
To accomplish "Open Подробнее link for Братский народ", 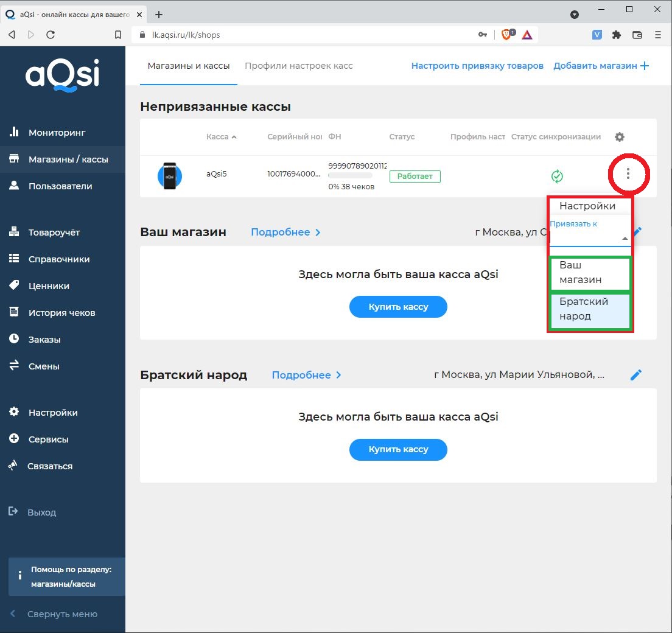I will tap(306, 375).
